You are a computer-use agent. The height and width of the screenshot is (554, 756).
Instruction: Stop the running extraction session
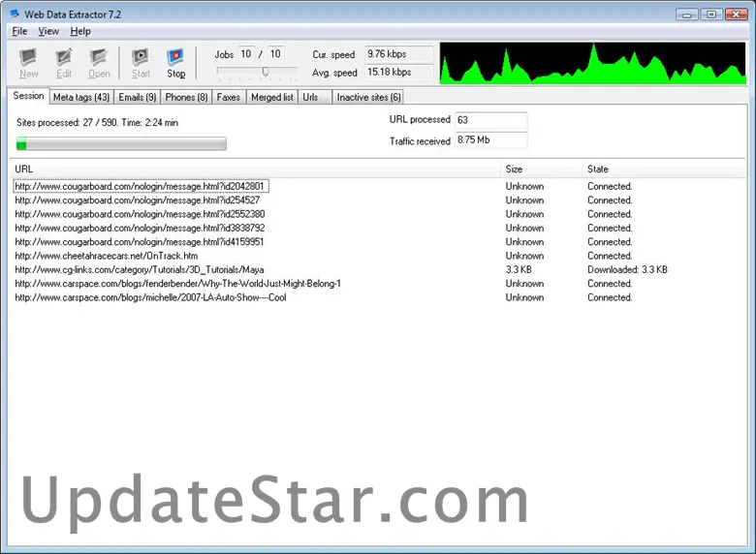click(x=176, y=63)
